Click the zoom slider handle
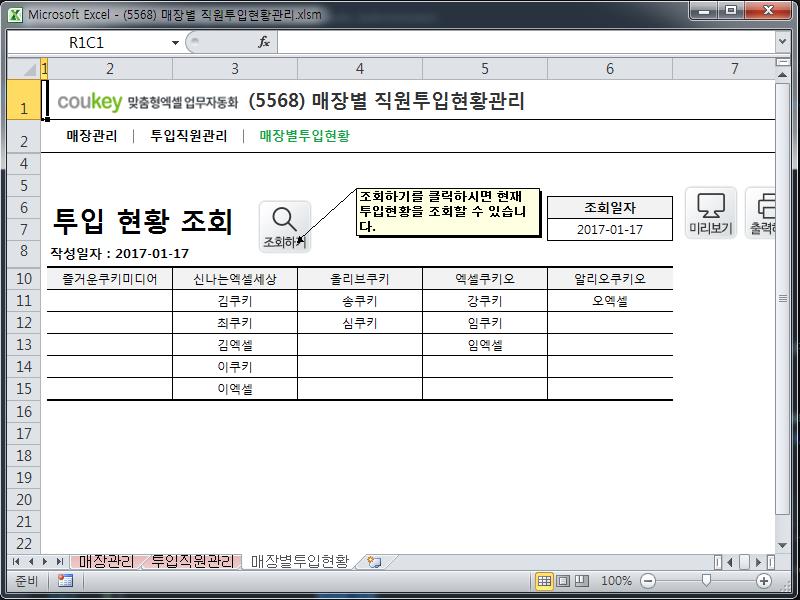 tap(706, 580)
